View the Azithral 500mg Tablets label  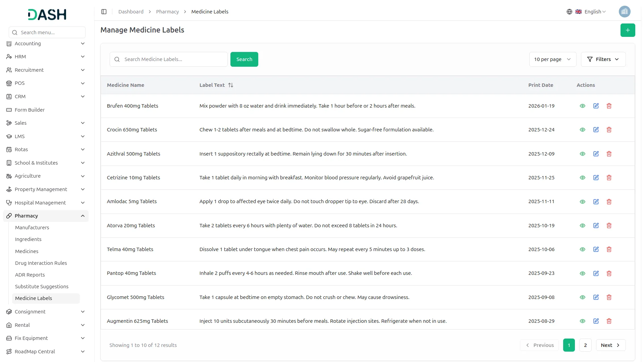click(582, 154)
